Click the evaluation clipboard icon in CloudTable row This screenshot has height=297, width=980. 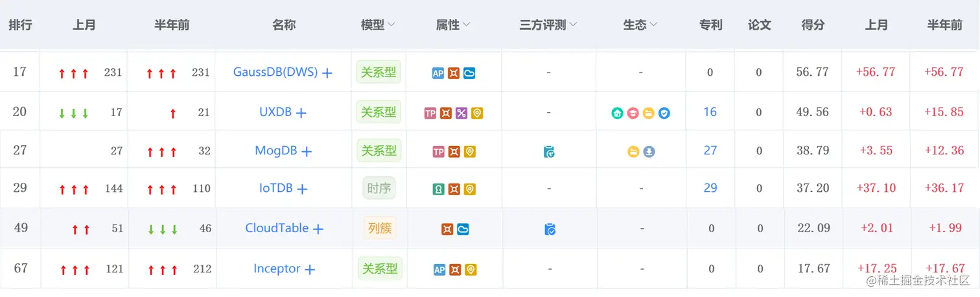[550, 229]
